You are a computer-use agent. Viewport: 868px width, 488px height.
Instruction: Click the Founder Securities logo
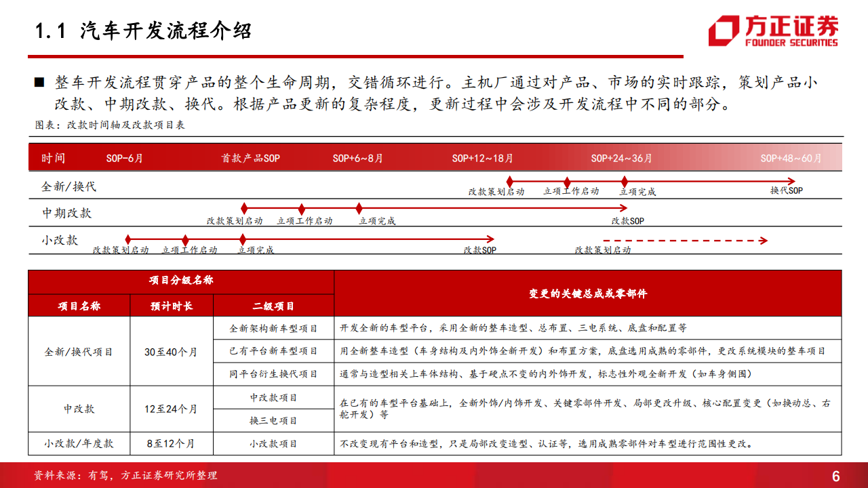coord(774,30)
